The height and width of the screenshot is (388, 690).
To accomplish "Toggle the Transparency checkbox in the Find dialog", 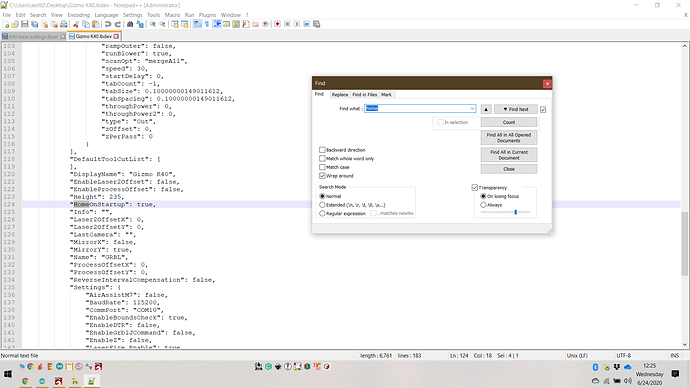I will click(475, 187).
